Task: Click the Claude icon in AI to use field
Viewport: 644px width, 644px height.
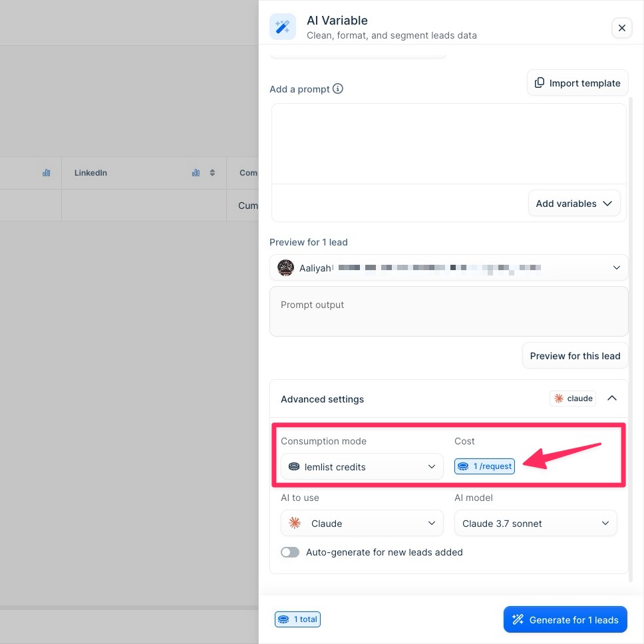Action: pos(295,523)
